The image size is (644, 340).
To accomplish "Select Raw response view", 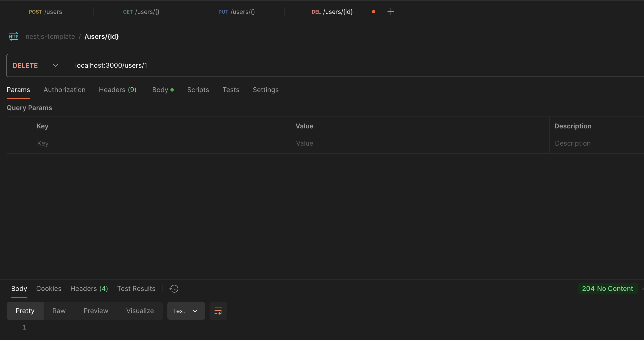I will click(59, 311).
